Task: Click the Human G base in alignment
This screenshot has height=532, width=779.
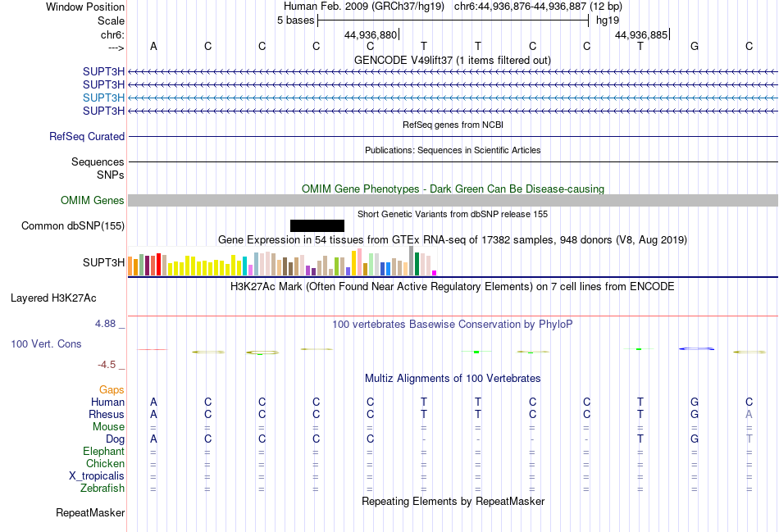Action: pyautogui.click(x=695, y=402)
